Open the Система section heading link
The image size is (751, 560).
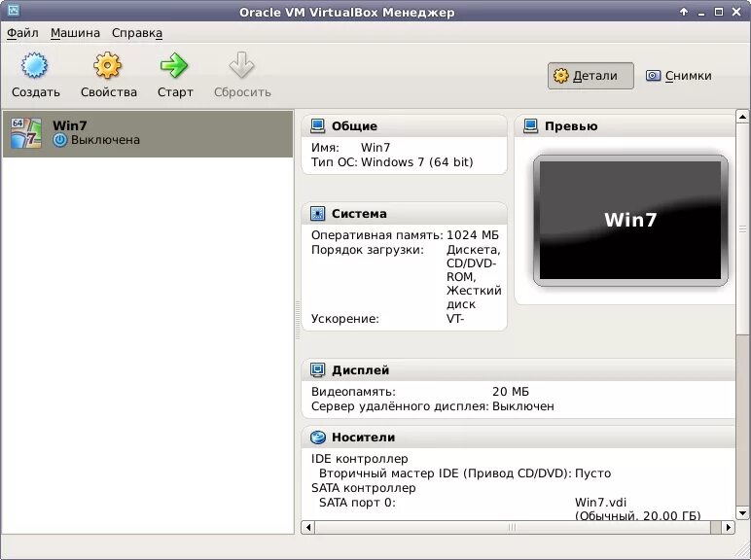pos(359,214)
